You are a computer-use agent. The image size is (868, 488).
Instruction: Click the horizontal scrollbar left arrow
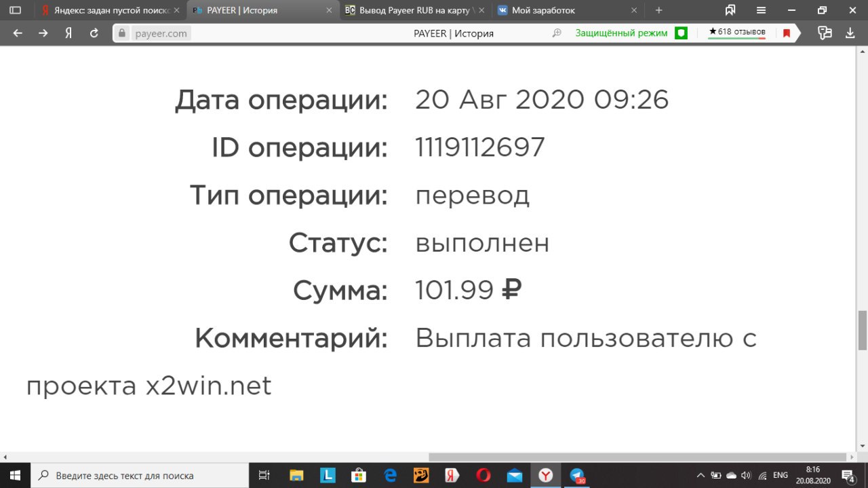tap(5, 457)
